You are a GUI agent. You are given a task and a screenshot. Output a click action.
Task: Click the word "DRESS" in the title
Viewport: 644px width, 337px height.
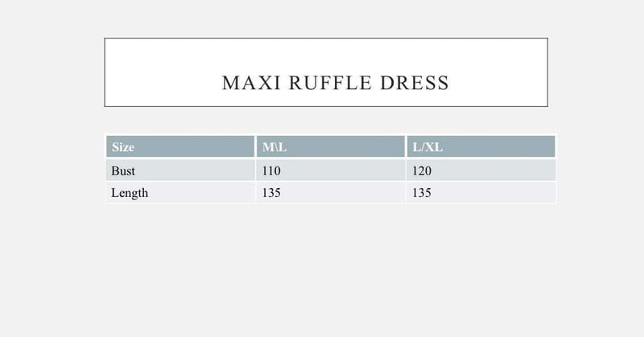[x=415, y=83]
